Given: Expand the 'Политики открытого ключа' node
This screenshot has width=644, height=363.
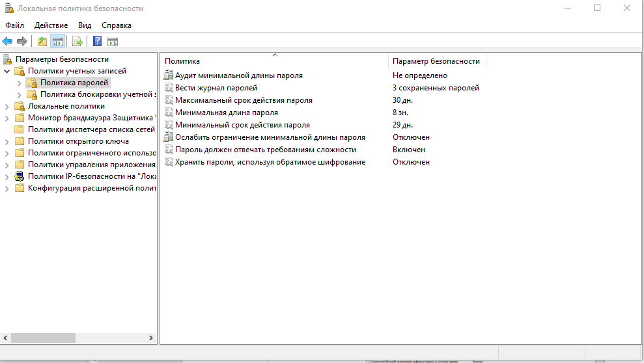Looking at the screenshot, I should point(7,141).
